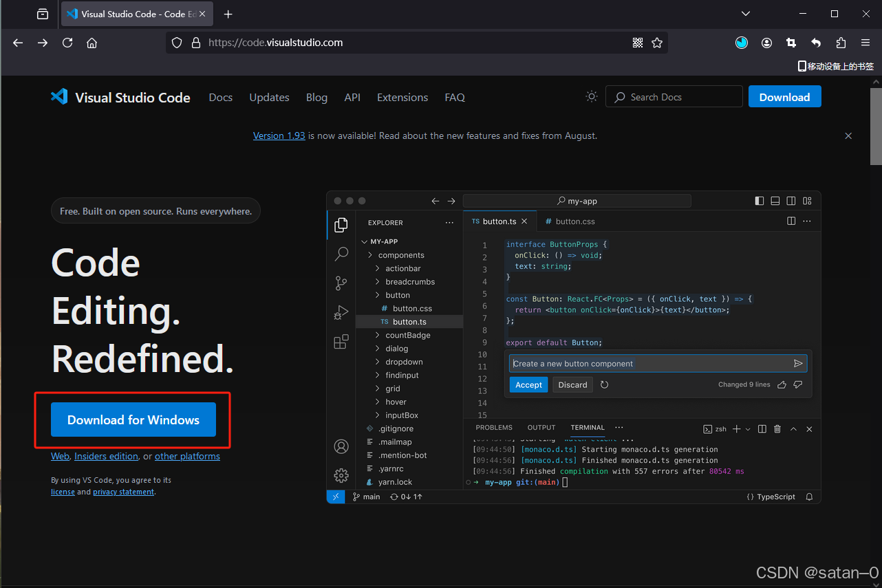Open the Manage gear icon in activity bar
This screenshot has height=588, width=882.
341,475
